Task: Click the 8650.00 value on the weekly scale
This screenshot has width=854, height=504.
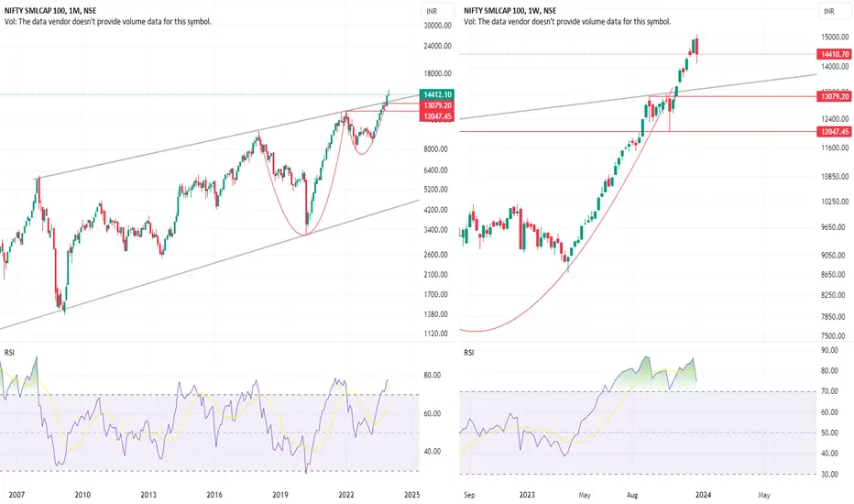Action: [x=833, y=275]
